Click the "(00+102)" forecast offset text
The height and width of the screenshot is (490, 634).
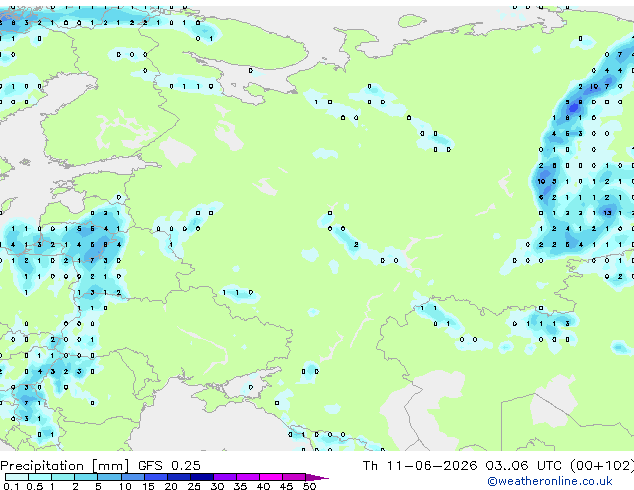(x=602, y=466)
